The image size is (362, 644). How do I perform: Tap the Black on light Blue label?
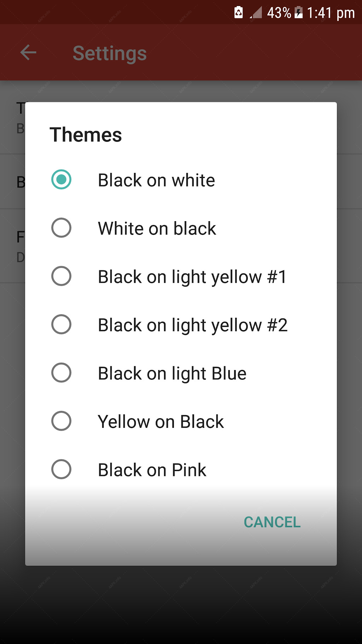click(x=172, y=374)
